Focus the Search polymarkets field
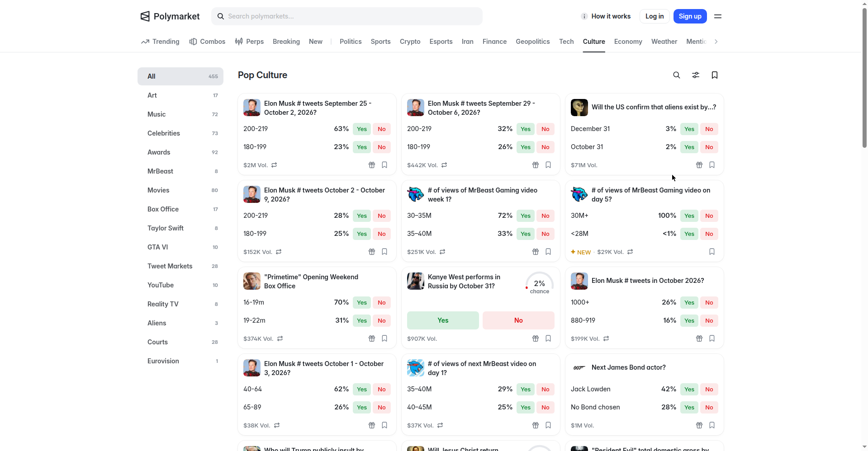The image size is (868, 451). (347, 16)
